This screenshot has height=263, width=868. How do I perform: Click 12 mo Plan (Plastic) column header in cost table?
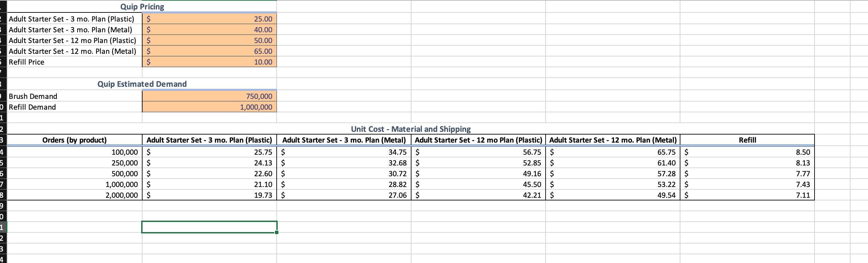(x=478, y=140)
